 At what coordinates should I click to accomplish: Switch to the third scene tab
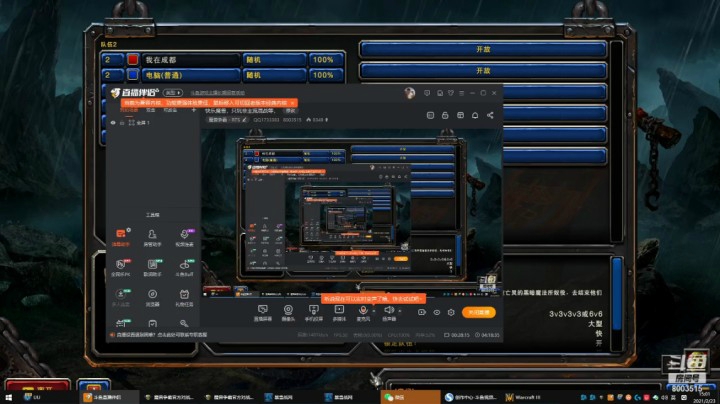pyautogui.click(x=170, y=110)
